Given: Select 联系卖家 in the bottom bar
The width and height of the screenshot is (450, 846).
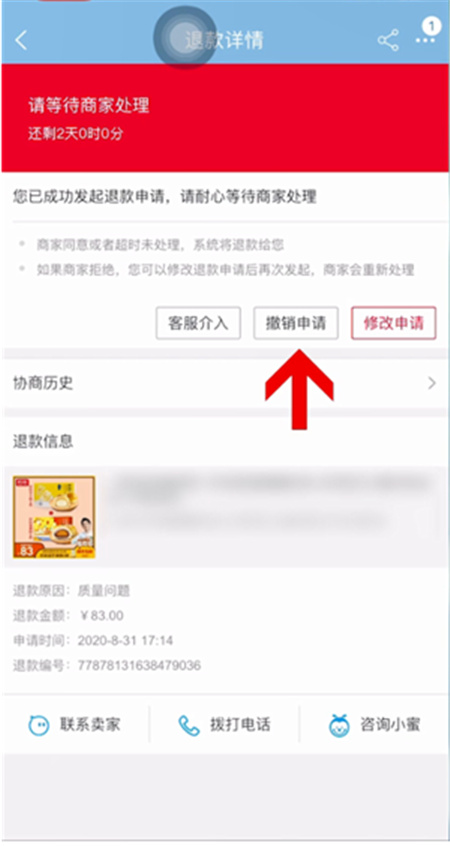Looking at the screenshot, I should (x=76, y=725).
